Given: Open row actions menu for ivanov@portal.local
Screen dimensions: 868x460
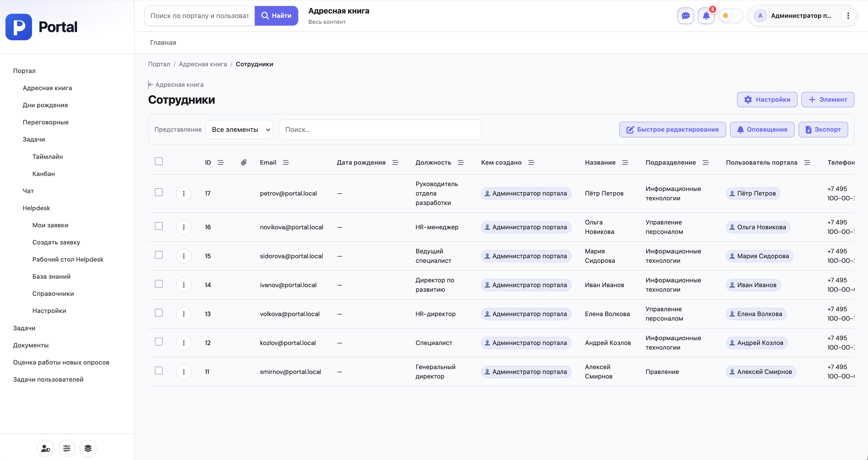Looking at the screenshot, I should (184, 285).
